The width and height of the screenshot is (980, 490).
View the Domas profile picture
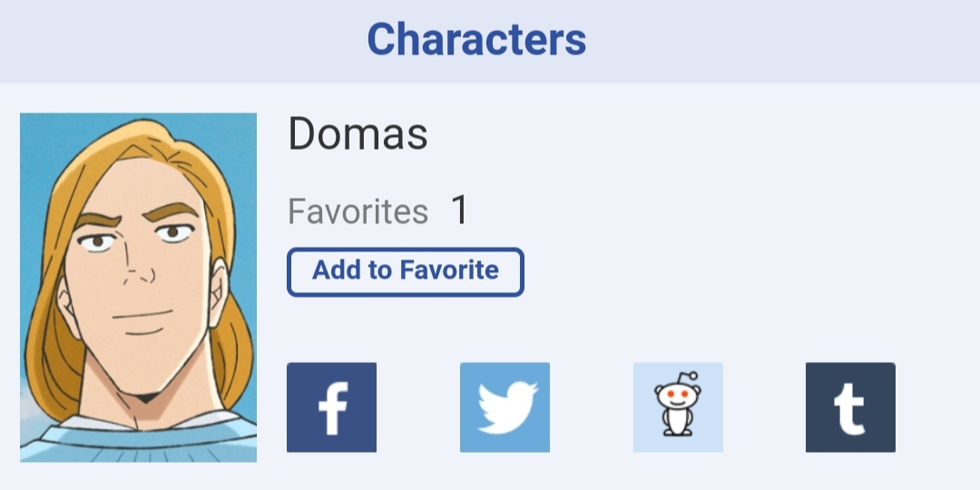pyautogui.click(x=138, y=287)
